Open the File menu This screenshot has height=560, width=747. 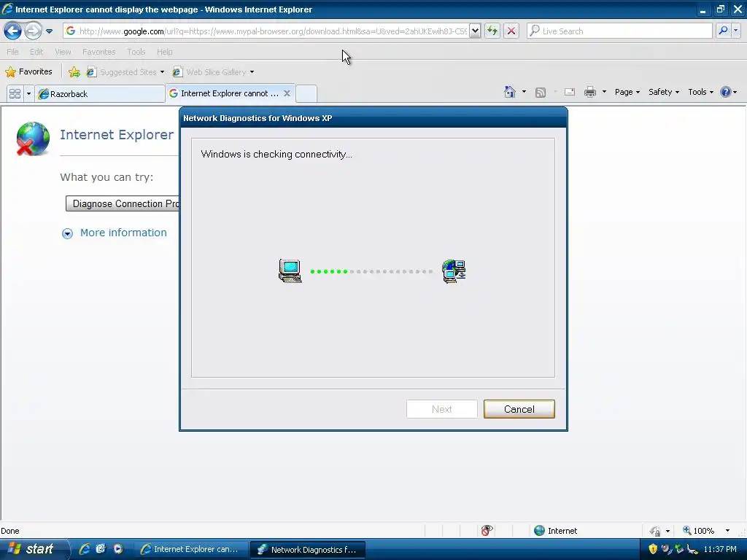pyautogui.click(x=12, y=52)
